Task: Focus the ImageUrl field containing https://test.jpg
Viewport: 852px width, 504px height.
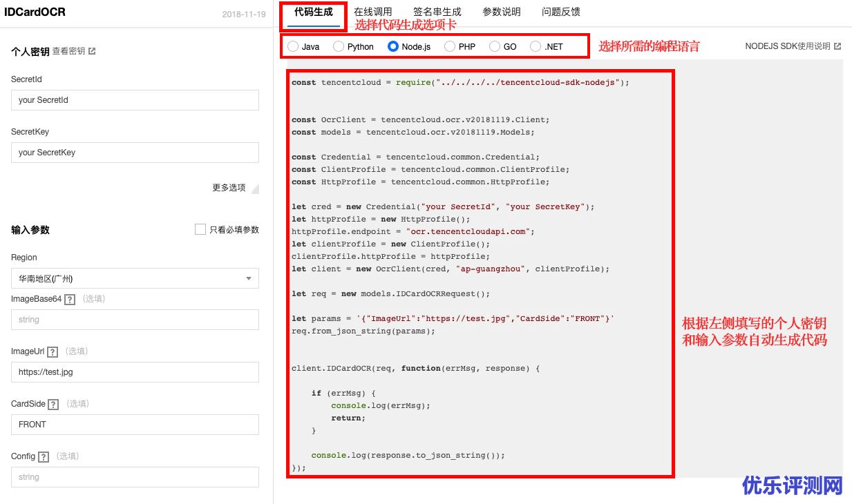Action: click(135, 372)
